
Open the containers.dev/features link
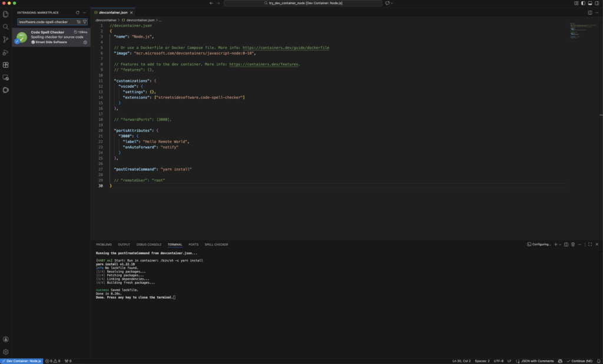[x=264, y=64]
